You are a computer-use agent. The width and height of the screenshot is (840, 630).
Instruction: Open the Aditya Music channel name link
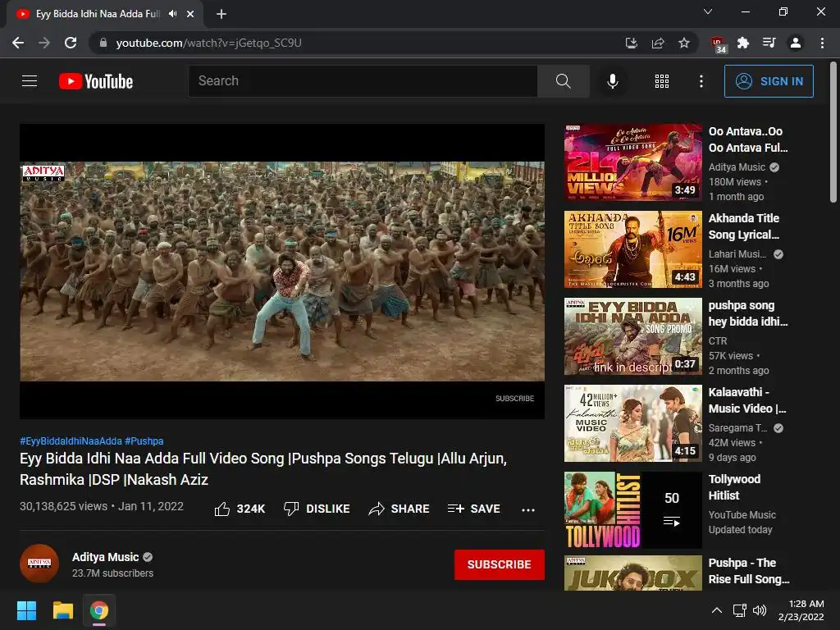(105, 557)
